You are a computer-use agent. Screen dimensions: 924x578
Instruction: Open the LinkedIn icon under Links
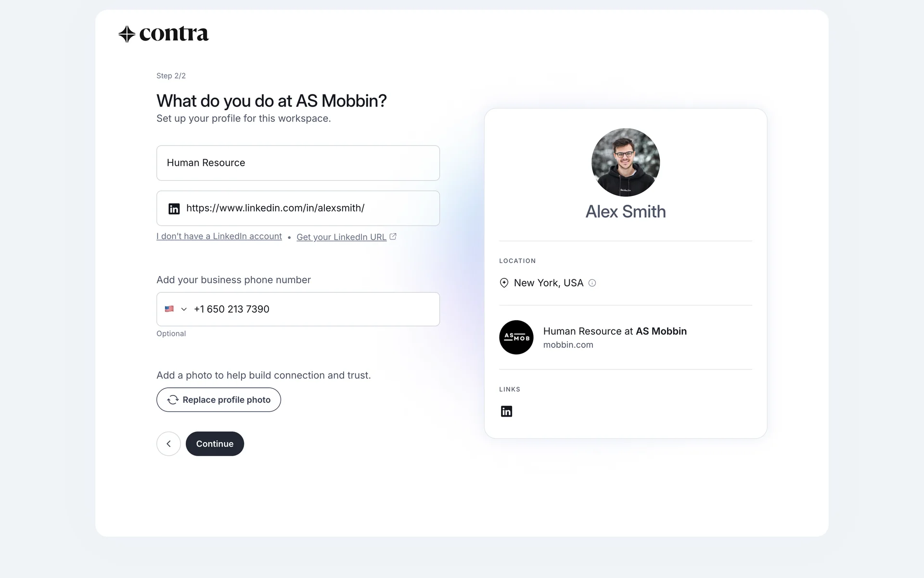(506, 411)
